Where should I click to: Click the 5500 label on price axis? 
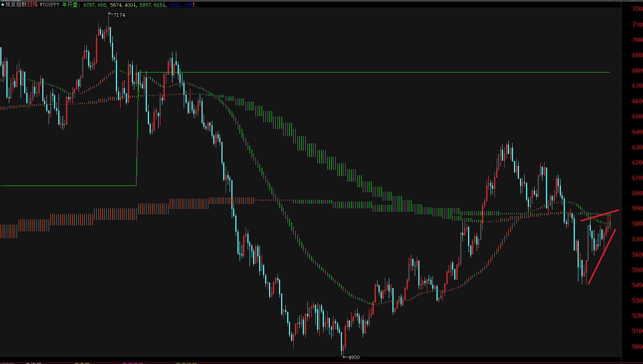[637, 270]
